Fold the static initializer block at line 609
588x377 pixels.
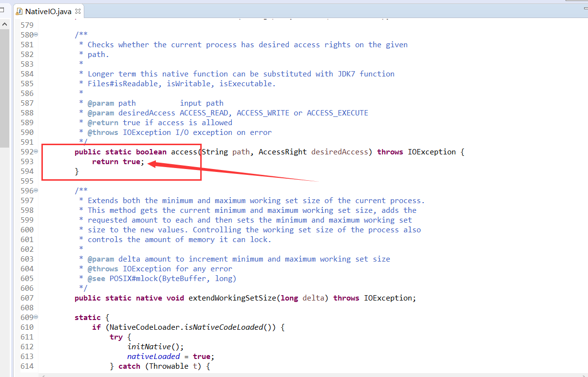point(36,317)
